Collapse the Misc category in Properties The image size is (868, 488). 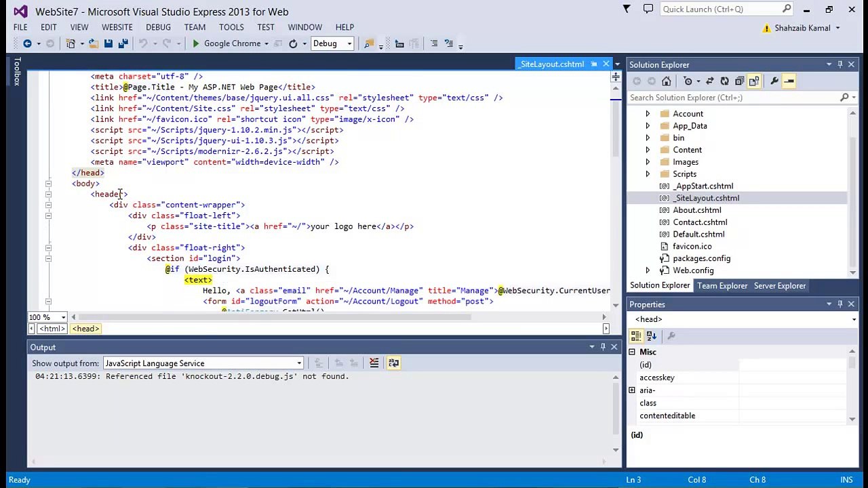point(632,352)
